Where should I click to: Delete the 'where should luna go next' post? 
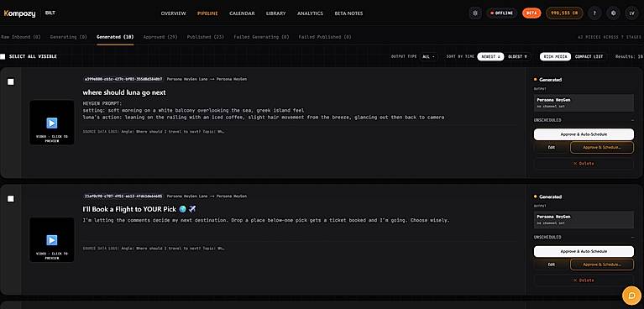click(584, 164)
